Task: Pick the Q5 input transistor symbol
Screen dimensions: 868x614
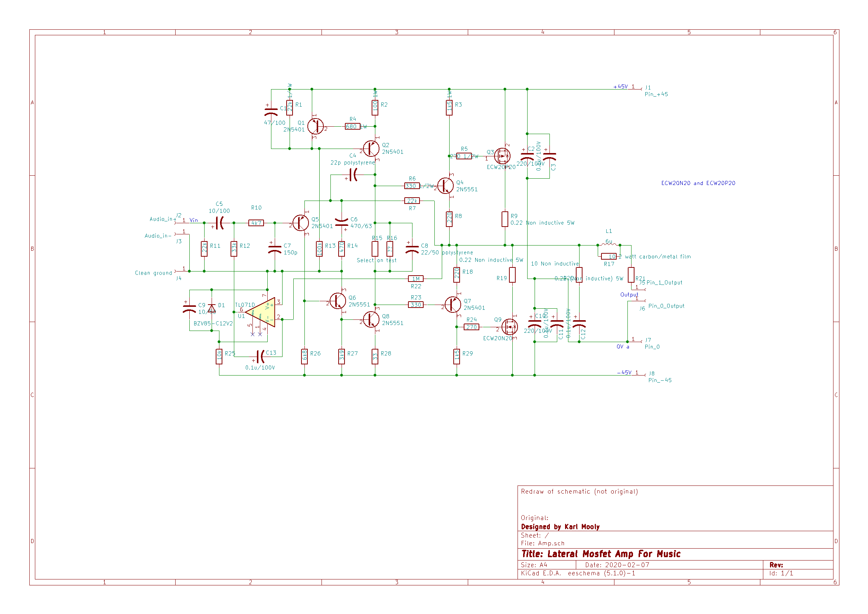Action: [x=301, y=223]
